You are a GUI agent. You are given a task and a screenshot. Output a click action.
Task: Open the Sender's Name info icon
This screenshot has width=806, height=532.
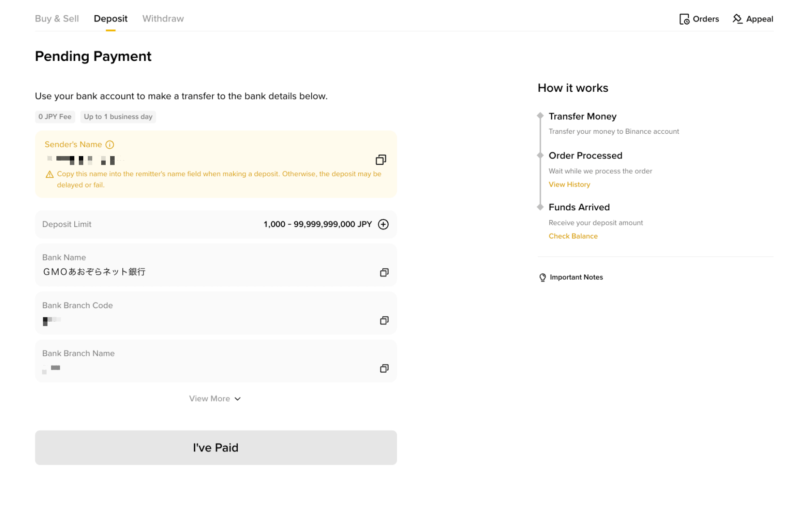110,145
